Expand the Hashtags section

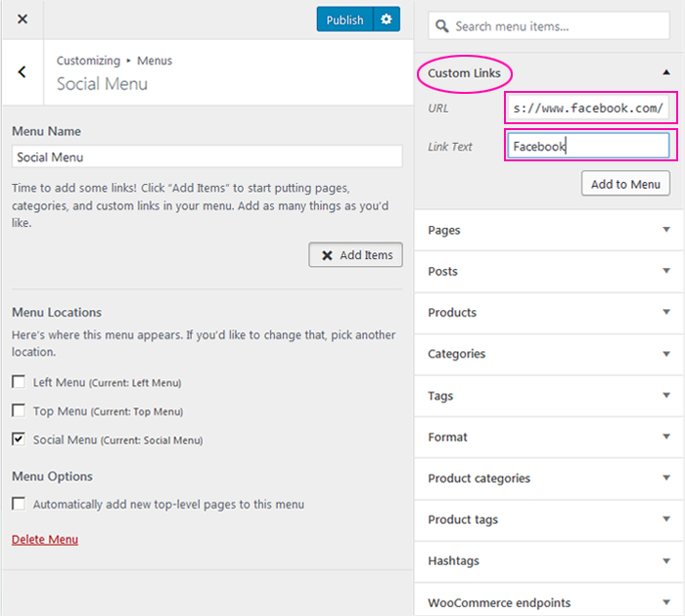549,561
